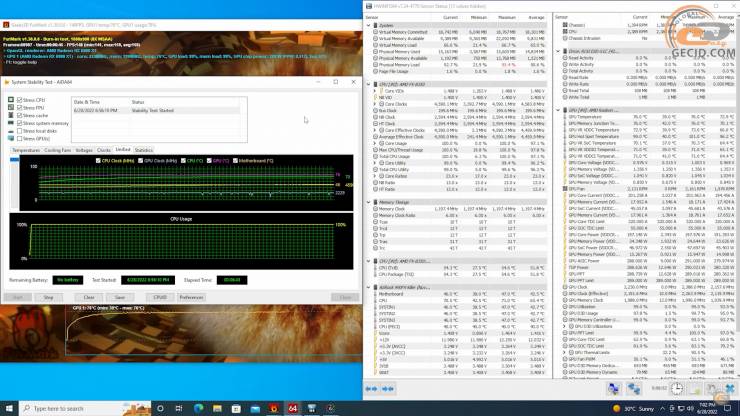The image size is (740, 416).
Task: Open the volume control in system tray
Action: (x=690, y=408)
